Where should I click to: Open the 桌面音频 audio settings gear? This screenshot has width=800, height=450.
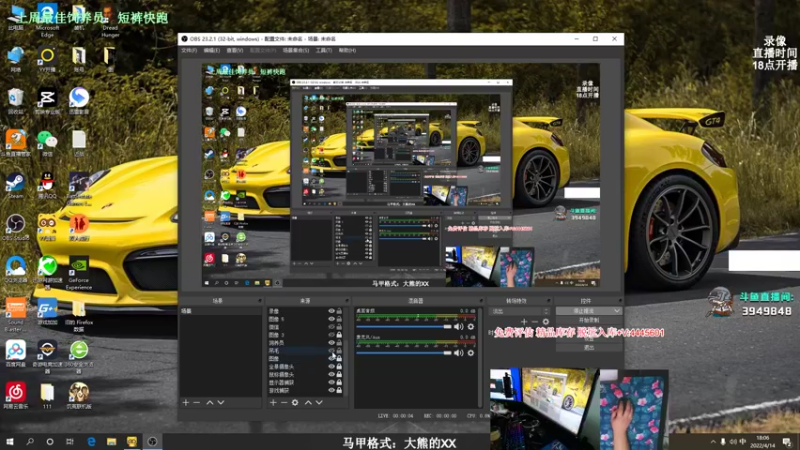pos(470,327)
